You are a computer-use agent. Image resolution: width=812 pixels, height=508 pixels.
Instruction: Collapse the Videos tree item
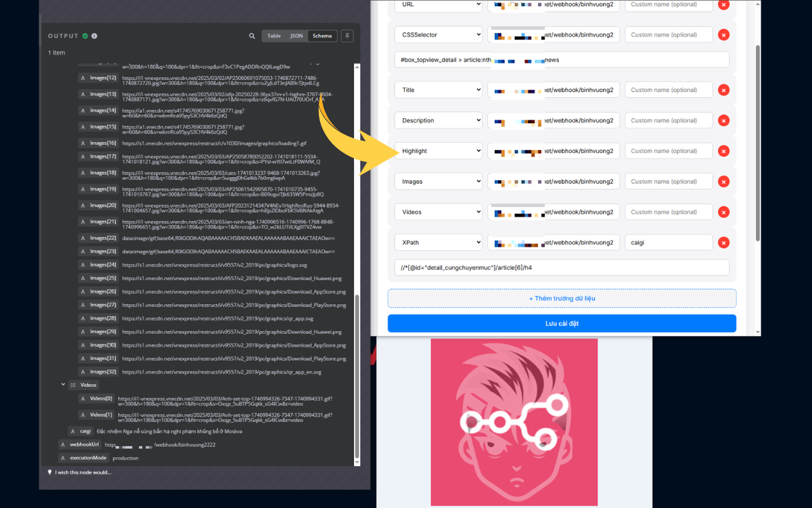[x=62, y=385]
